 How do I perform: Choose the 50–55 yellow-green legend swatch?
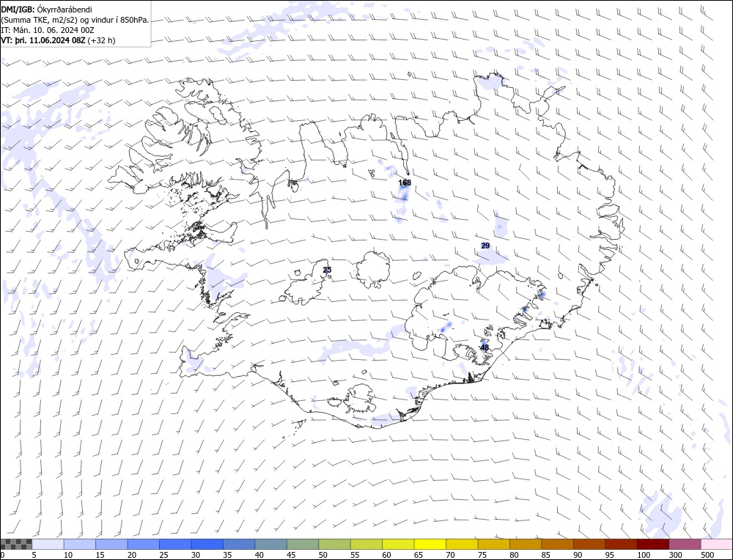[335, 544]
